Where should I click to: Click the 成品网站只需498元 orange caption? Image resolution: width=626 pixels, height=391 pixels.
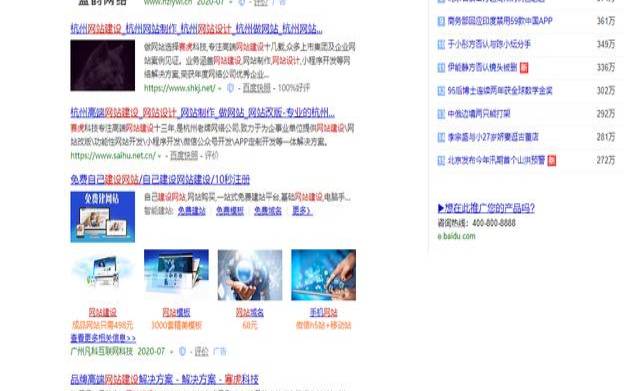coord(103,325)
